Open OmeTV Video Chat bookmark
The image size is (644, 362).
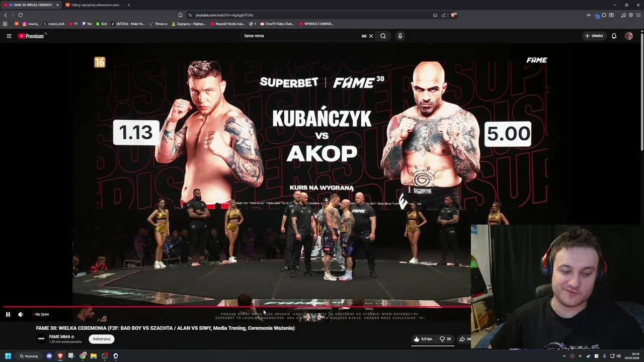pyautogui.click(x=276, y=24)
